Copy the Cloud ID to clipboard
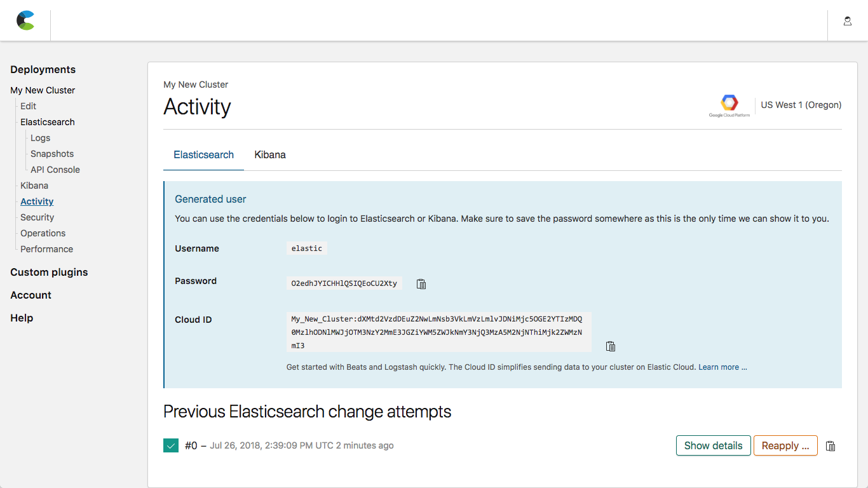This screenshot has width=868, height=488. coord(611,346)
